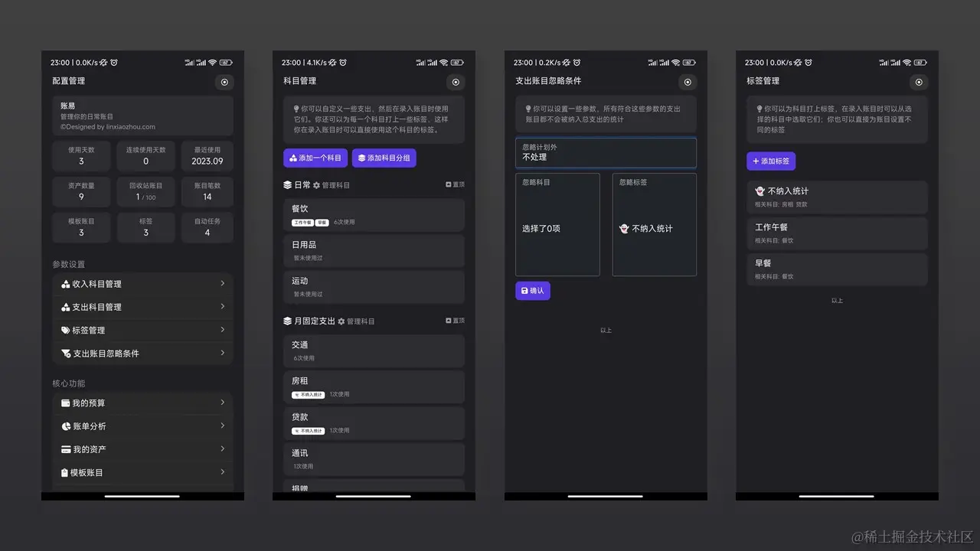Open the 资产数量 stat card
Screen dimensions: 980x551
(x=81, y=191)
